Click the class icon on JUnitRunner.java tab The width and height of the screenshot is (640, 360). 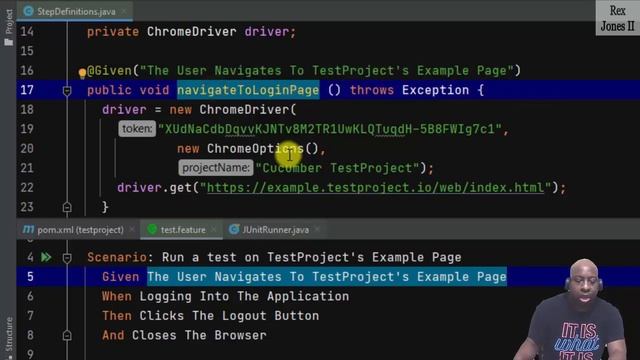pos(234,230)
